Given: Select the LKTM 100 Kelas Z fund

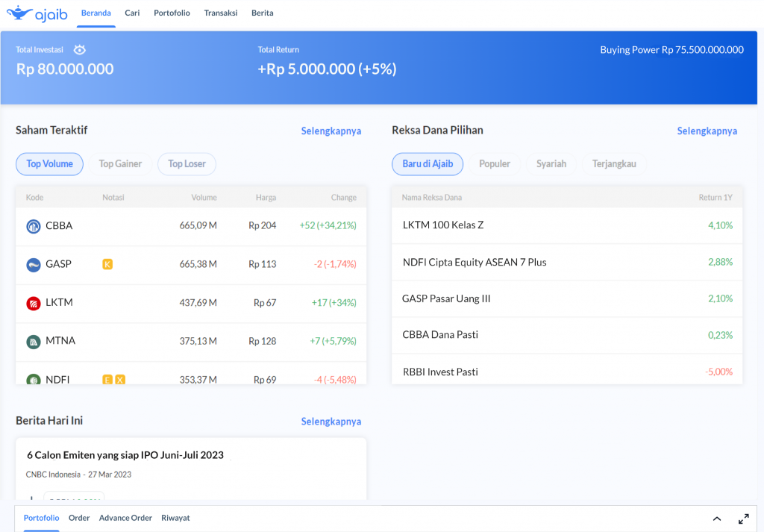Looking at the screenshot, I should click(x=567, y=225).
